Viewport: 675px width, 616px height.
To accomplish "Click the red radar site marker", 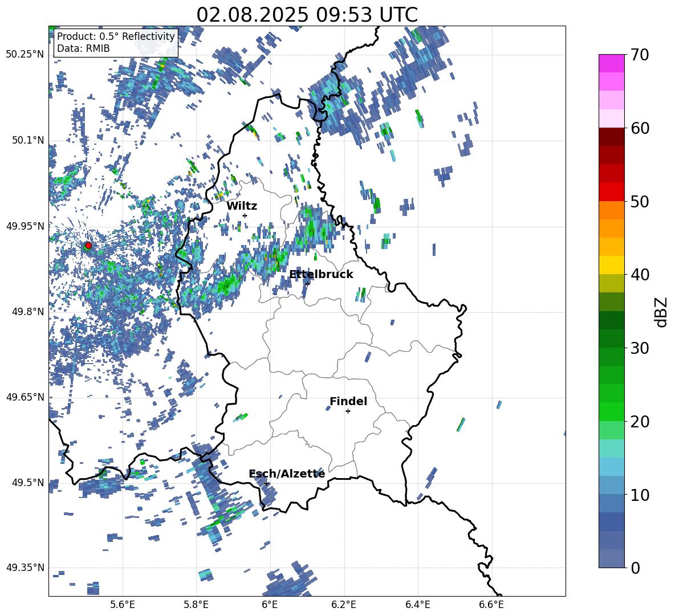I will point(88,246).
